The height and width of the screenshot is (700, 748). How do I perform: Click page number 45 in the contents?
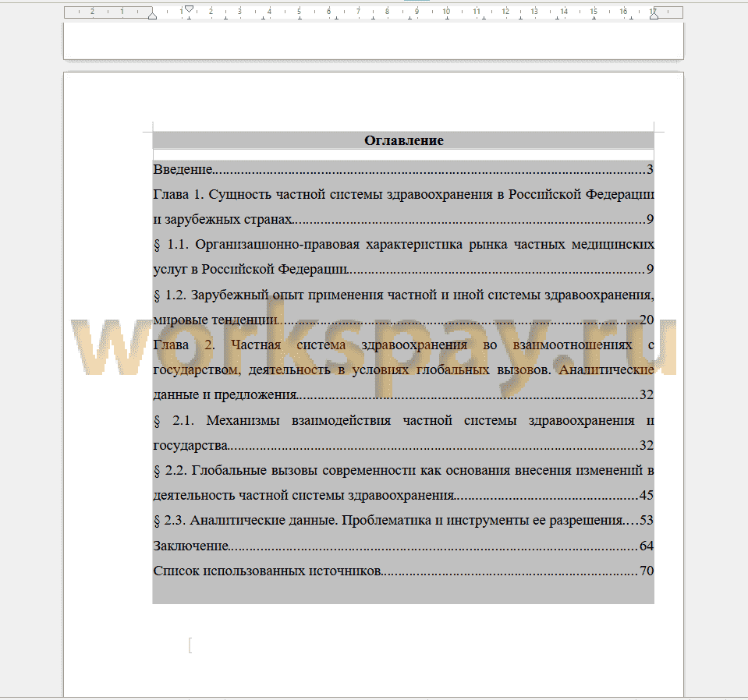tap(647, 496)
